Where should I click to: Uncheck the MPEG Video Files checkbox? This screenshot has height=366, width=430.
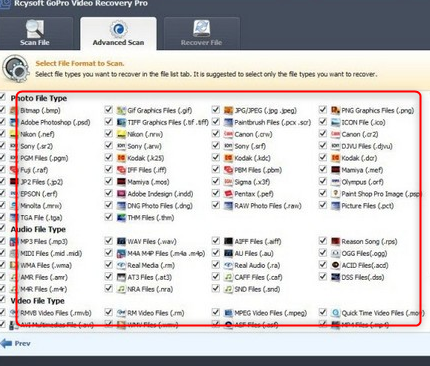click(x=216, y=312)
